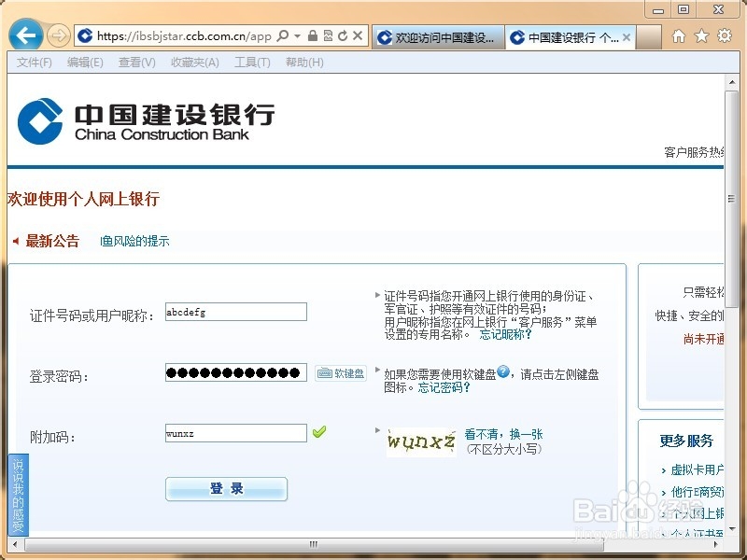Click the blue question mark help icon
This screenshot has height=560, width=747.
point(503,371)
